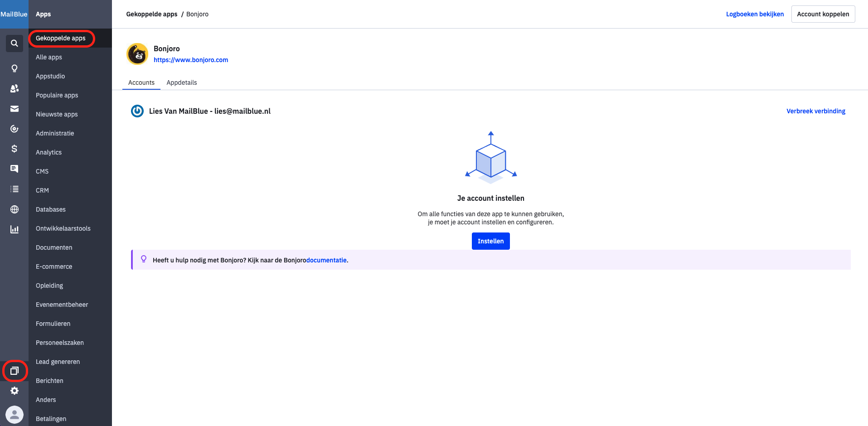This screenshot has height=426, width=868.
Task: Click Gekoppelde apps breadcrumb link
Action: pos(152,14)
